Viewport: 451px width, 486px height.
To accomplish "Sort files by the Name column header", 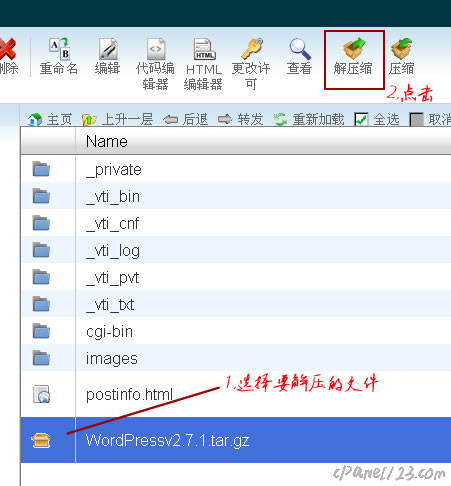I will pyautogui.click(x=107, y=141).
